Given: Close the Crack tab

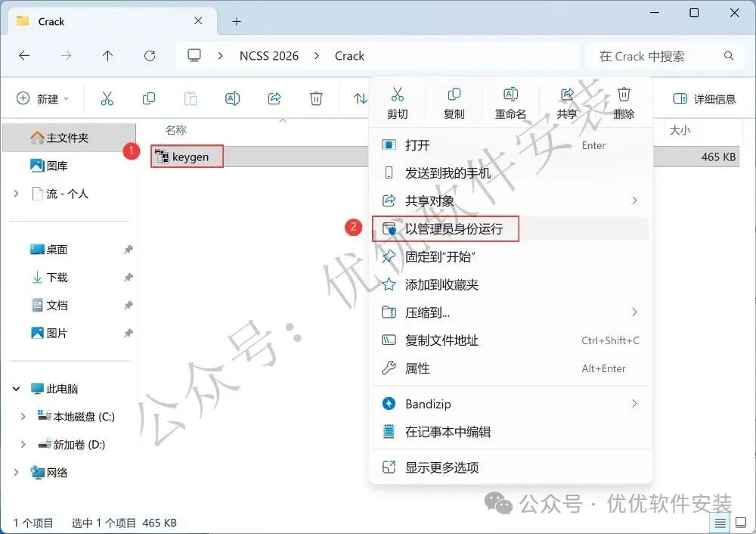Looking at the screenshot, I should [x=198, y=20].
